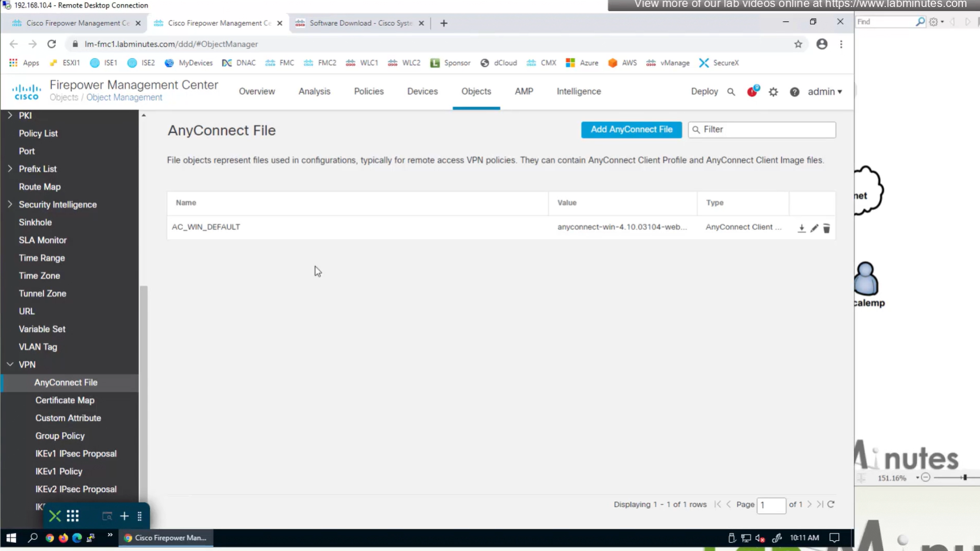Open the system settings gear
This screenshot has height=551, width=980.
[773, 92]
